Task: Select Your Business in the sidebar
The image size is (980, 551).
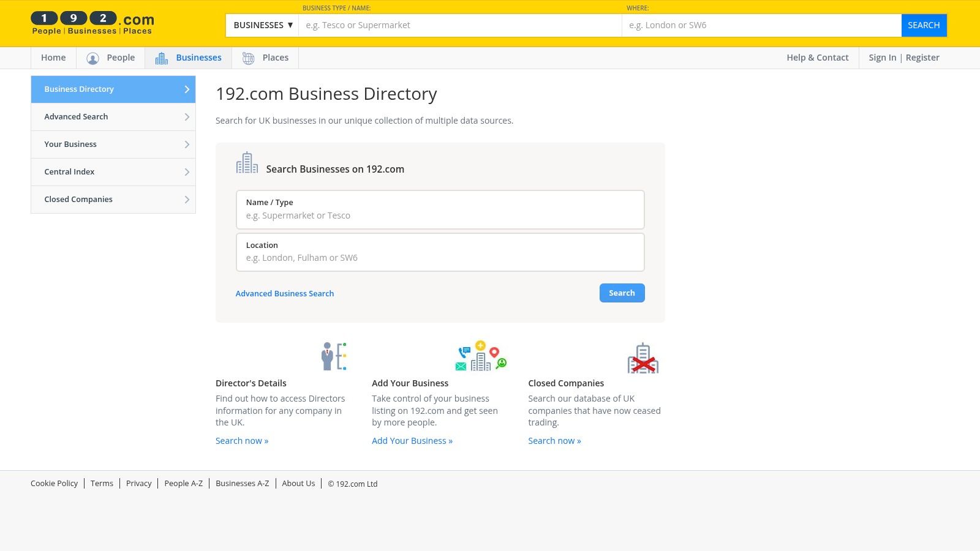Action: tap(70, 144)
